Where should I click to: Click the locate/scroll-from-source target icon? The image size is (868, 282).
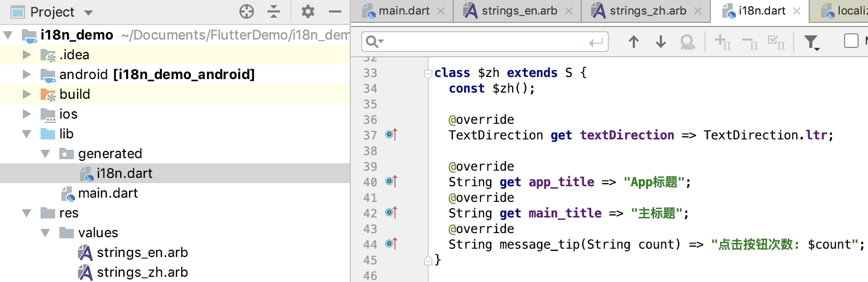[246, 11]
